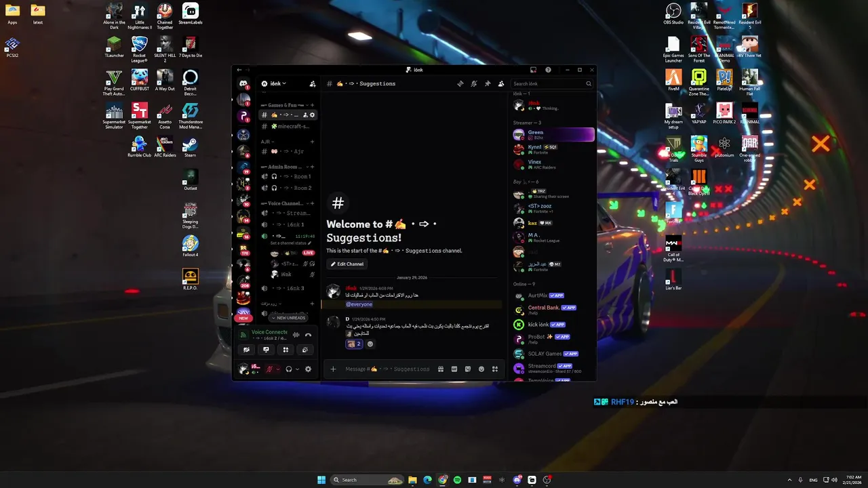Click Set a channel status
868x488 pixels.
pos(290,243)
